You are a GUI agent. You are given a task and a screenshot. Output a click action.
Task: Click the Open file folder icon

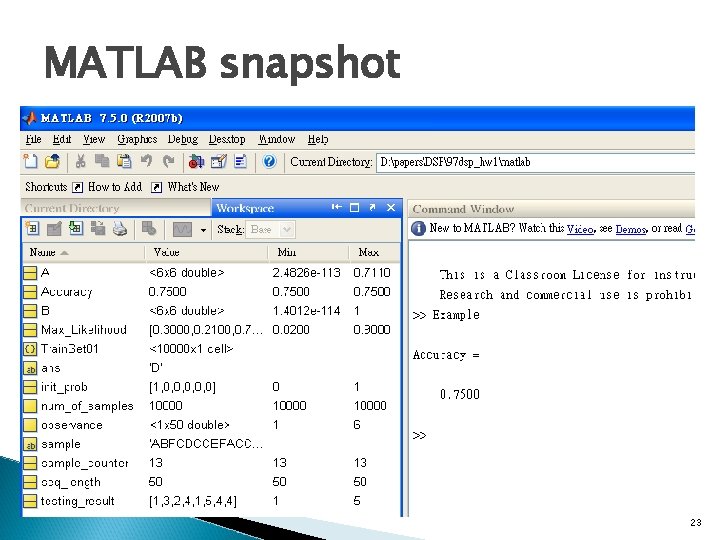tap(52, 161)
